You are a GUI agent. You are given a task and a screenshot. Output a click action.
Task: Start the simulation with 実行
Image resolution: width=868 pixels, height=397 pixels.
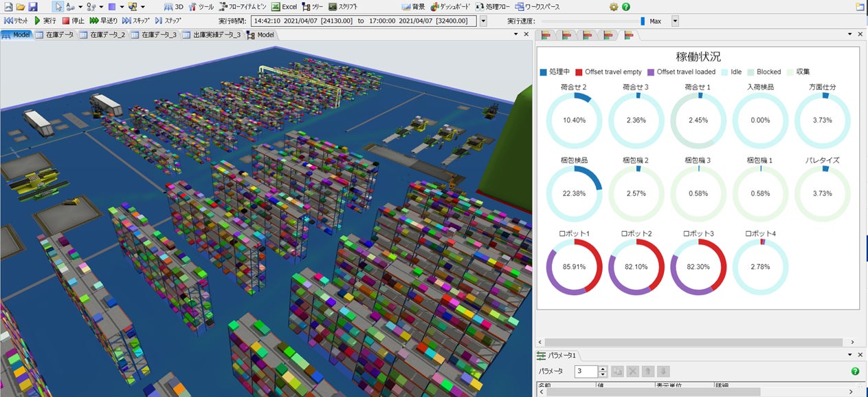[x=45, y=21]
